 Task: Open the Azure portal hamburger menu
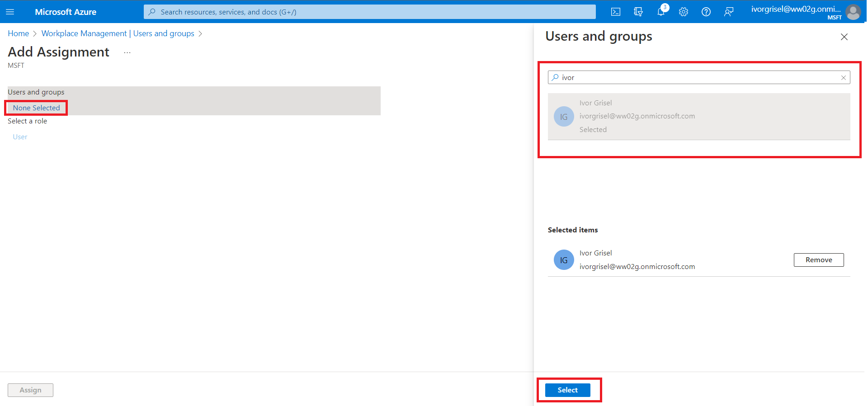point(10,12)
